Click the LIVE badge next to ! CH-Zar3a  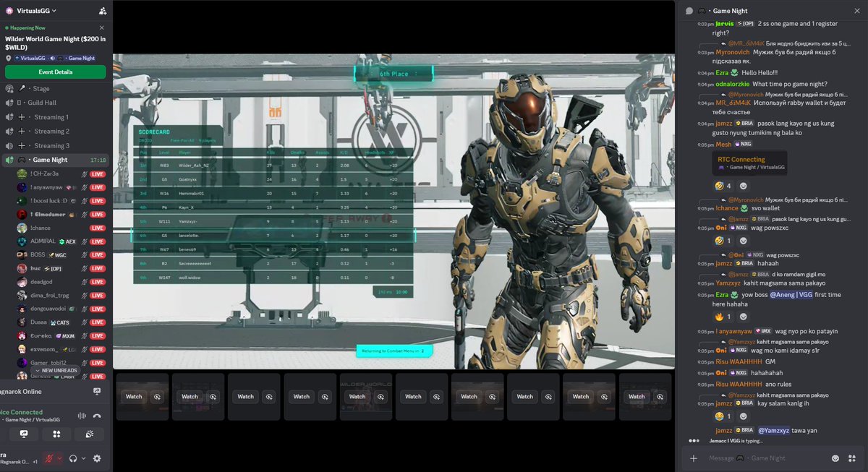98,173
